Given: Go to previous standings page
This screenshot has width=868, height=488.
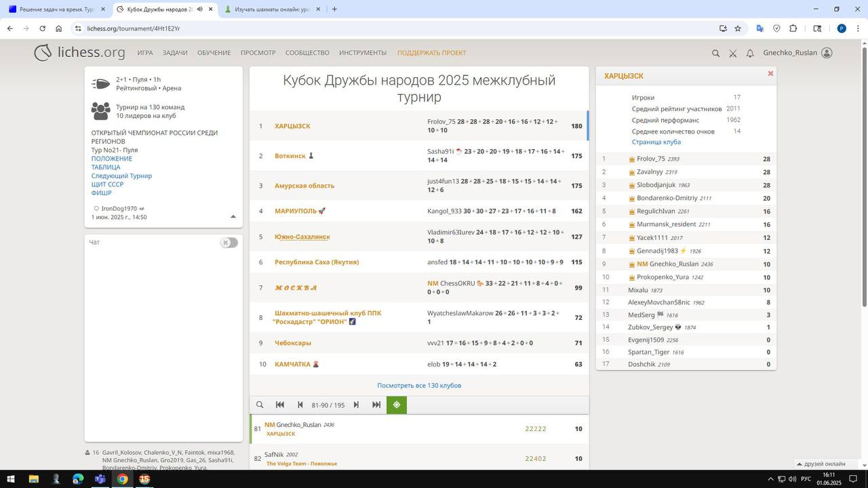Looking at the screenshot, I should pos(300,405).
